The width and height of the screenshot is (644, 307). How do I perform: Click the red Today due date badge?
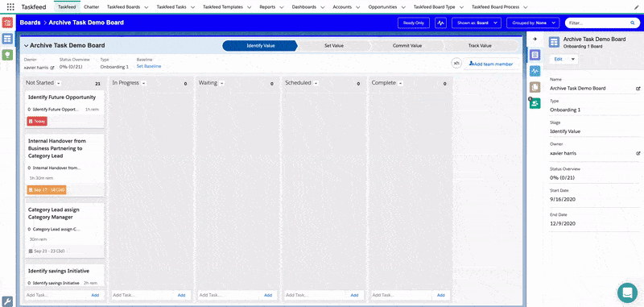click(37, 121)
